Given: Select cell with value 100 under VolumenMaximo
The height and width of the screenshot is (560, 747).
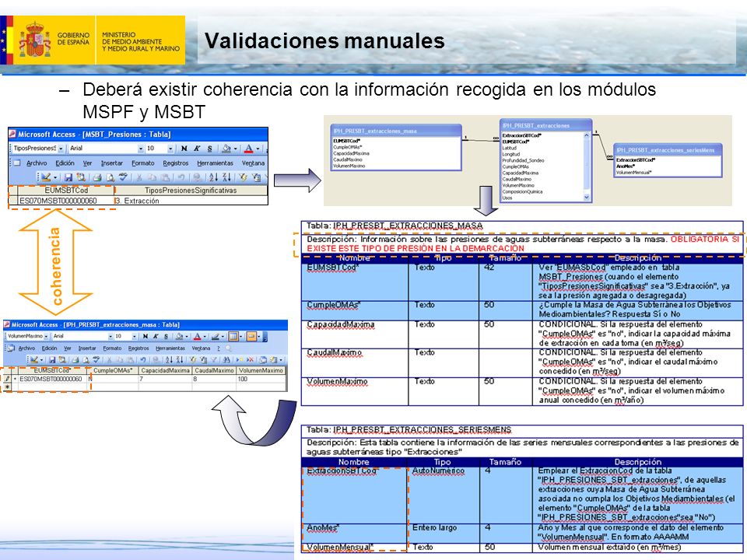Looking at the screenshot, I should tap(261, 379).
